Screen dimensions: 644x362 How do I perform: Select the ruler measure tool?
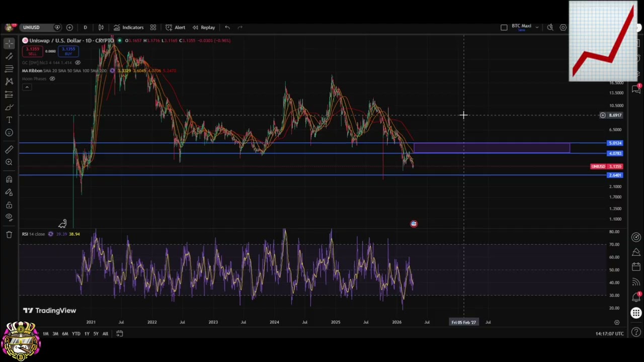pos(9,149)
